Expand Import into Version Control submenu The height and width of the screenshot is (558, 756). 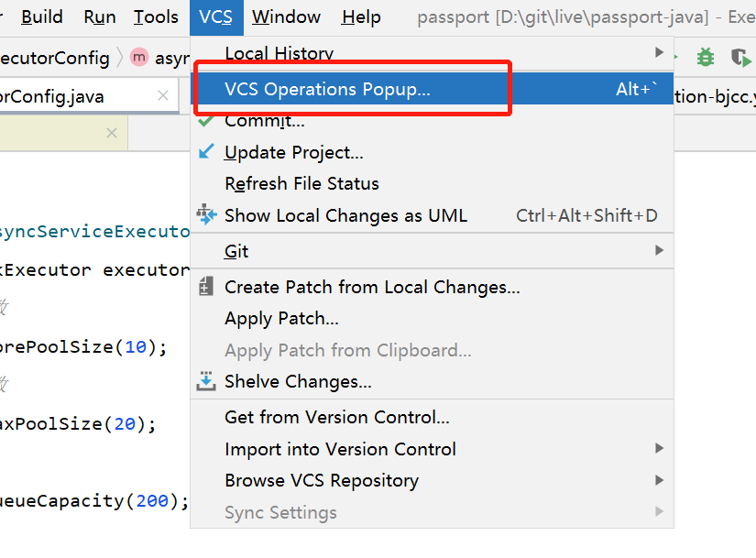point(659,449)
